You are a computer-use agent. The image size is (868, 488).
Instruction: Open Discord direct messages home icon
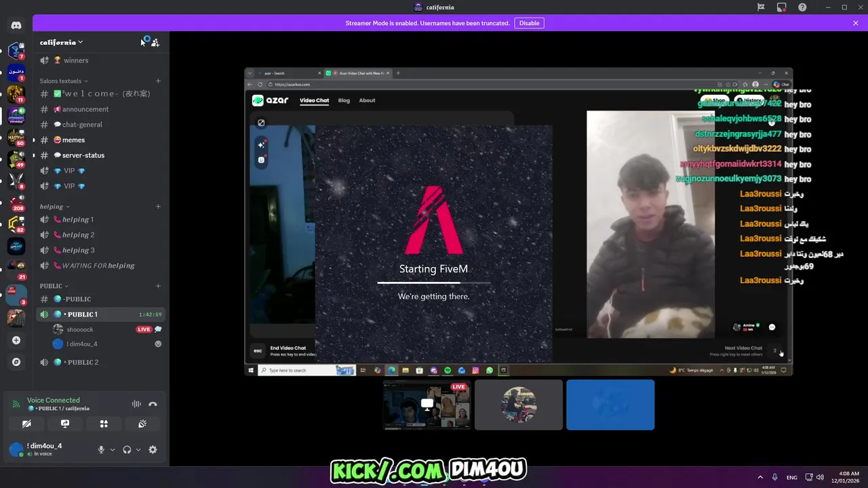(16, 26)
